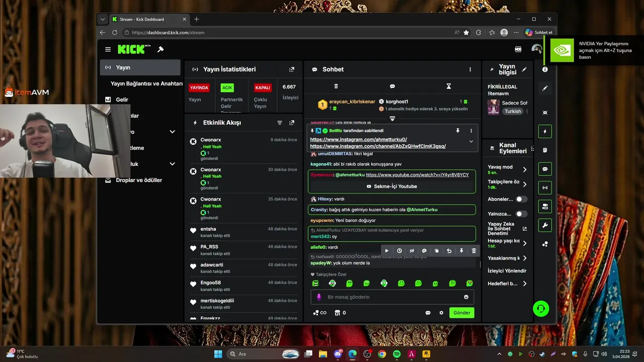The width and height of the screenshot is (644, 362).
Task: Click the clear chat trash icon
Action: pyautogui.click(x=336, y=86)
